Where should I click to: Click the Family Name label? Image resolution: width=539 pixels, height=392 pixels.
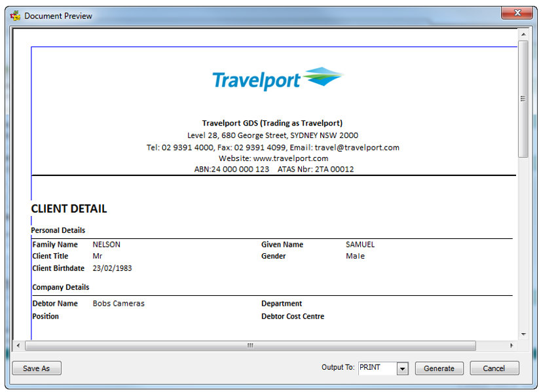coord(55,244)
